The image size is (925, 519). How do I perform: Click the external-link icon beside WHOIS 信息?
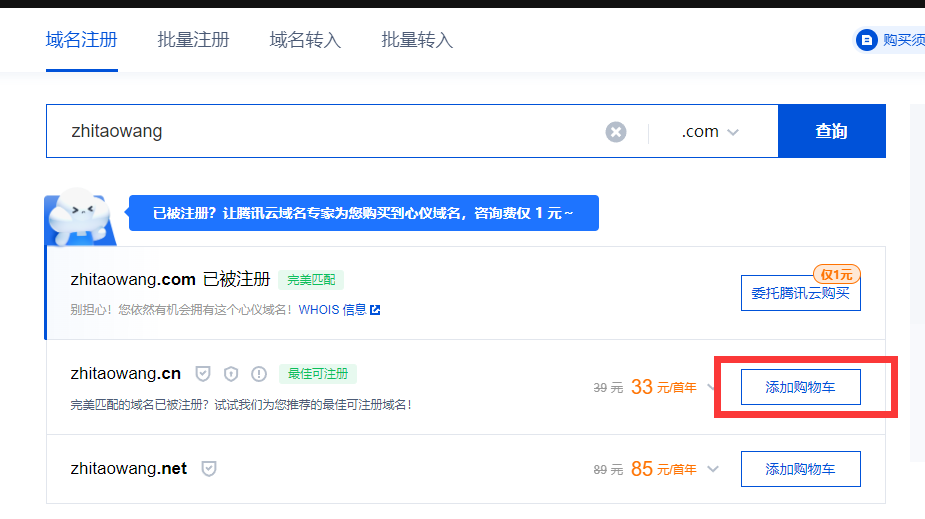point(375,310)
